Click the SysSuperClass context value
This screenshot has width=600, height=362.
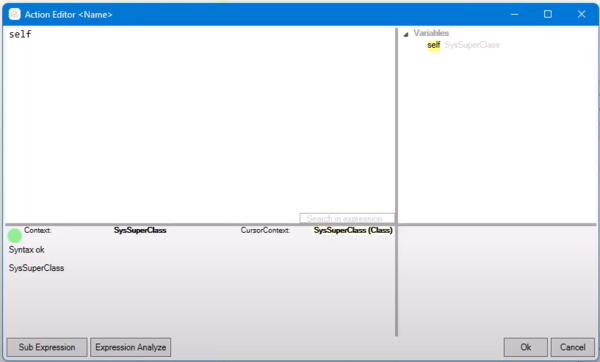point(140,230)
